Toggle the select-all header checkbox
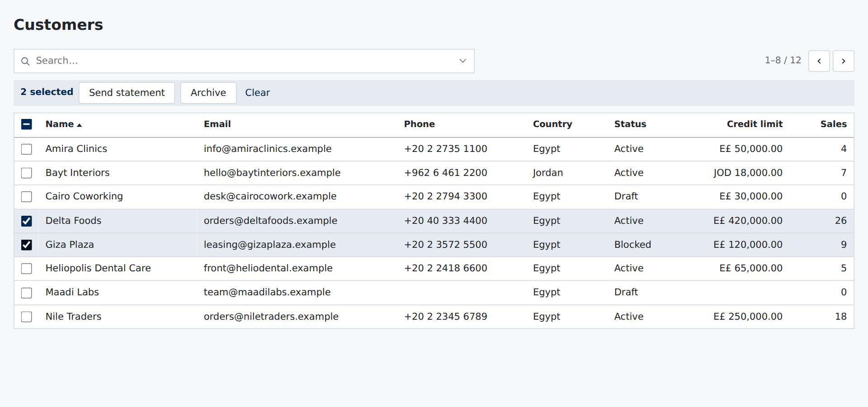Image resolution: width=868 pixels, height=407 pixels. 27,124
